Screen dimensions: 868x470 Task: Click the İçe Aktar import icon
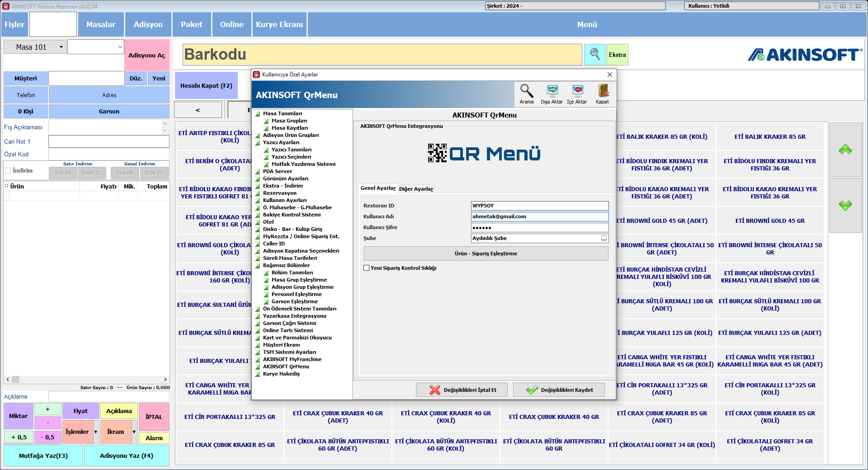[577, 91]
